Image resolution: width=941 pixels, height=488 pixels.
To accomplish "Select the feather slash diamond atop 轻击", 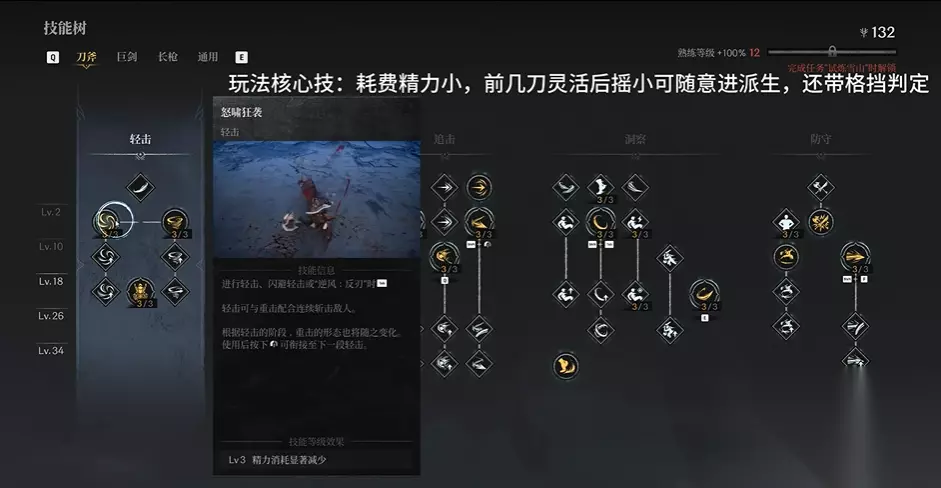I will 140,187.
